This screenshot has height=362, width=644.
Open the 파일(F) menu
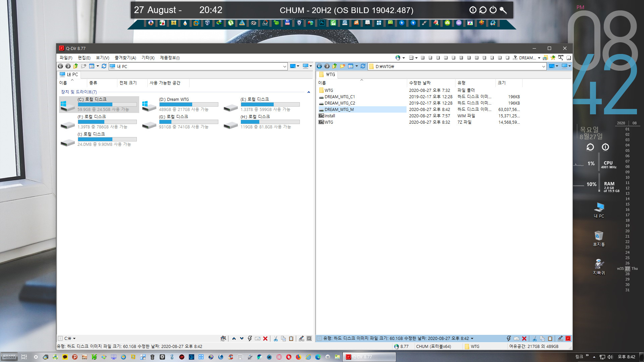[66, 58]
